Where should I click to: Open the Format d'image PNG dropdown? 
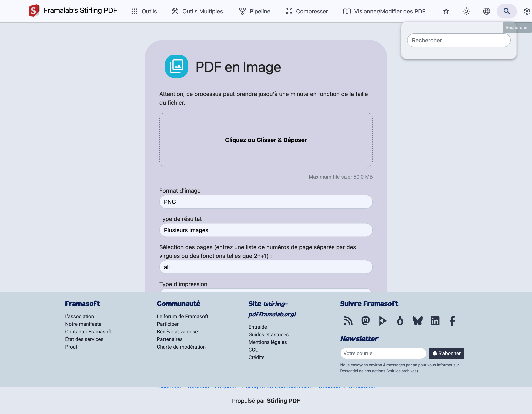(266, 202)
